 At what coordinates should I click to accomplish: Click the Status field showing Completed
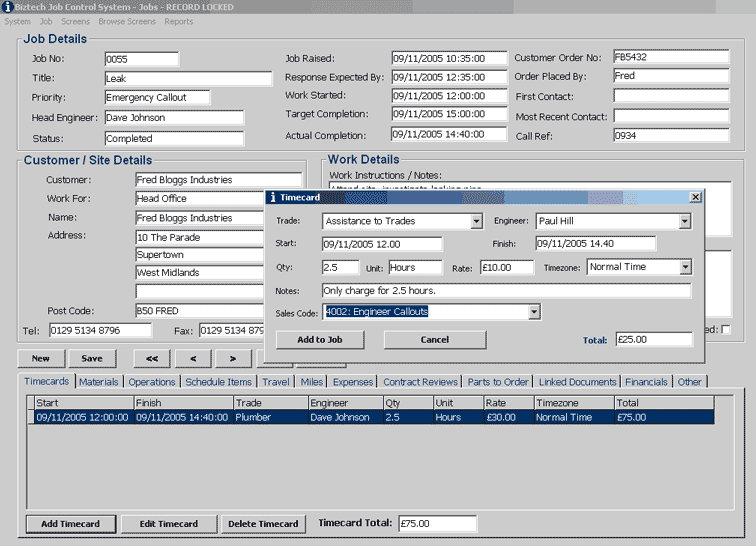coord(174,138)
